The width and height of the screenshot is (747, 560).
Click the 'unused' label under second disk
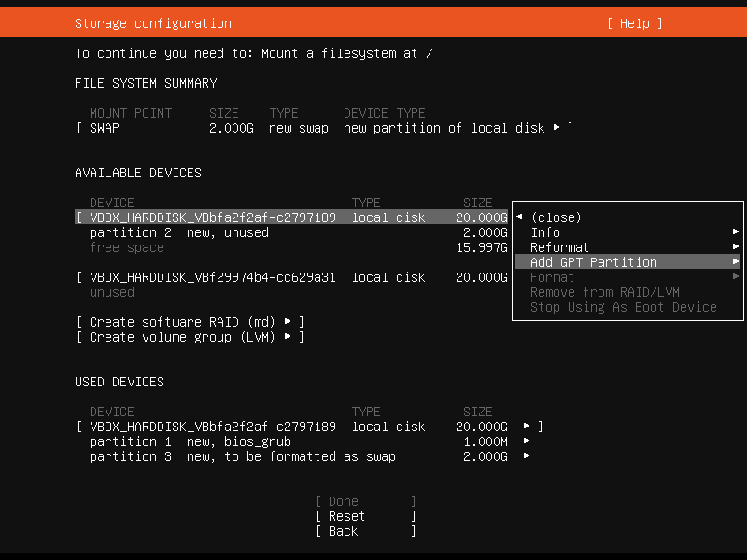point(112,292)
